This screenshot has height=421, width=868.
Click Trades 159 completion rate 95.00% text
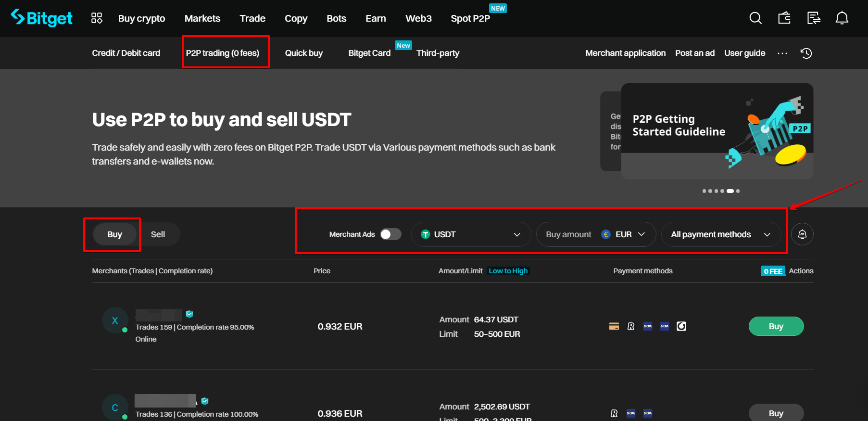(195, 327)
